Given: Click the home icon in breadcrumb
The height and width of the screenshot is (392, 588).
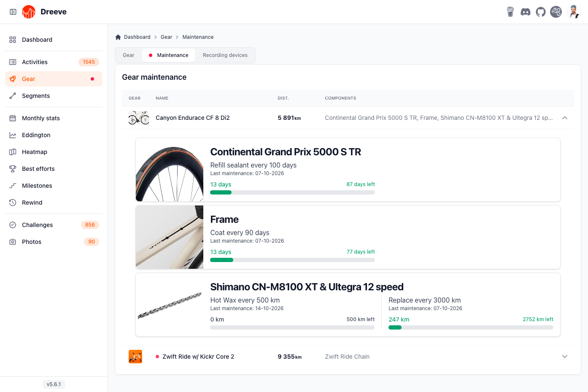Looking at the screenshot, I should click(x=118, y=37).
